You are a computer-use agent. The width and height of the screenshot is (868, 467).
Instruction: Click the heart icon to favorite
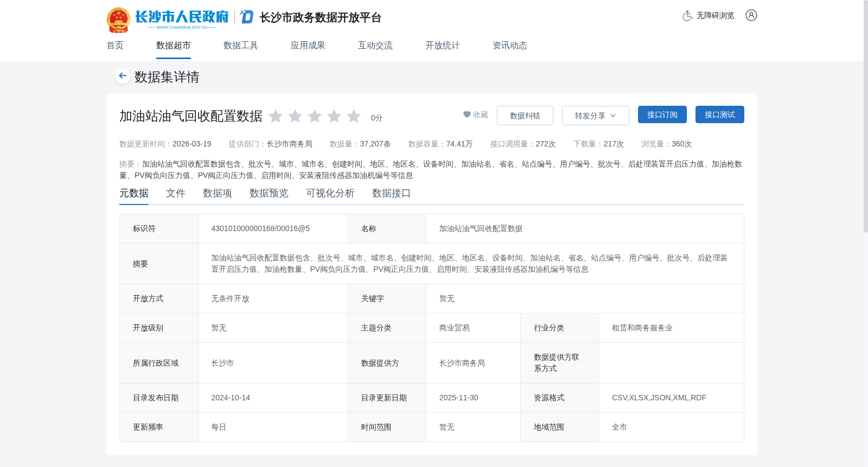click(x=467, y=114)
